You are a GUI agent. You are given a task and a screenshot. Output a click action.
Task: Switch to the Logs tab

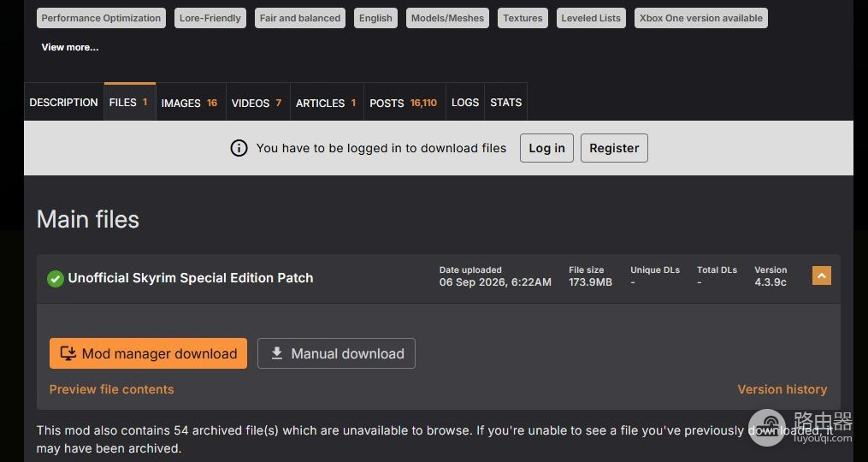click(465, 103)
